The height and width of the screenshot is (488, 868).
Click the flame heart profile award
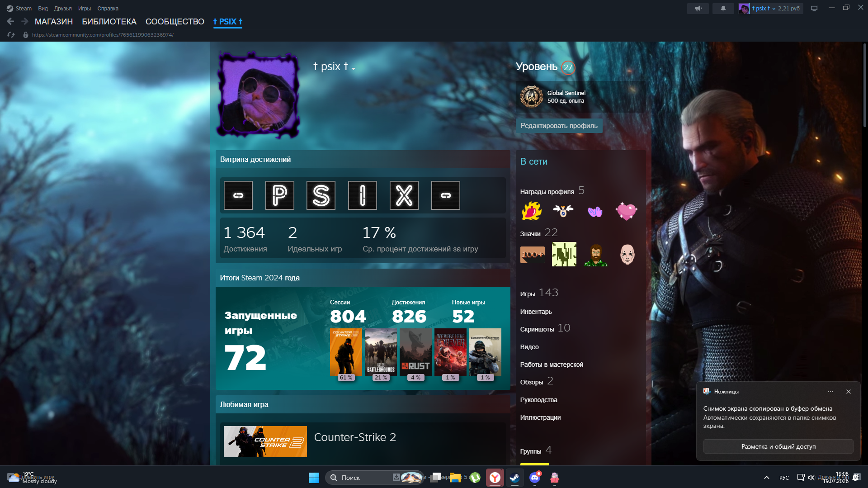(x=532, y=211)
